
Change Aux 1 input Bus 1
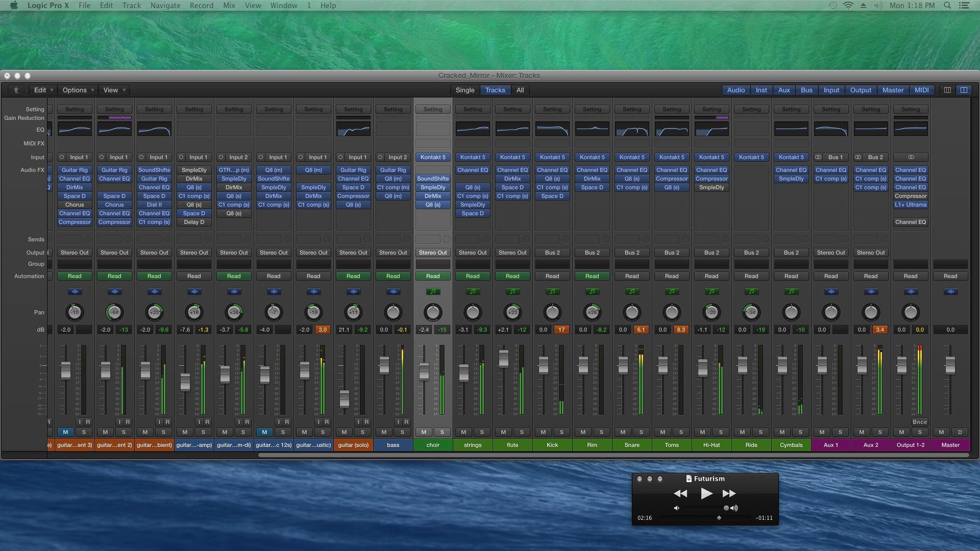click(834, 157)
